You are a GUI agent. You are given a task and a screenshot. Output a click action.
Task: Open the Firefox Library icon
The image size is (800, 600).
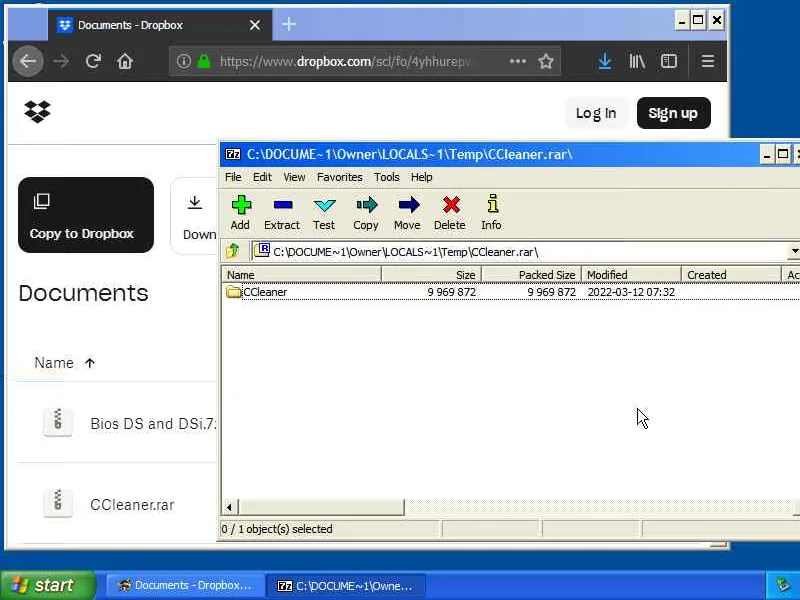pos(637,62)
